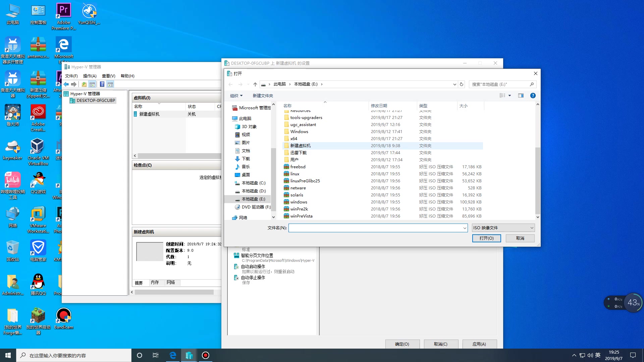The image size is (644, 362).
Task: Open help via question mark in file dialog
Action: pos(533,96)
